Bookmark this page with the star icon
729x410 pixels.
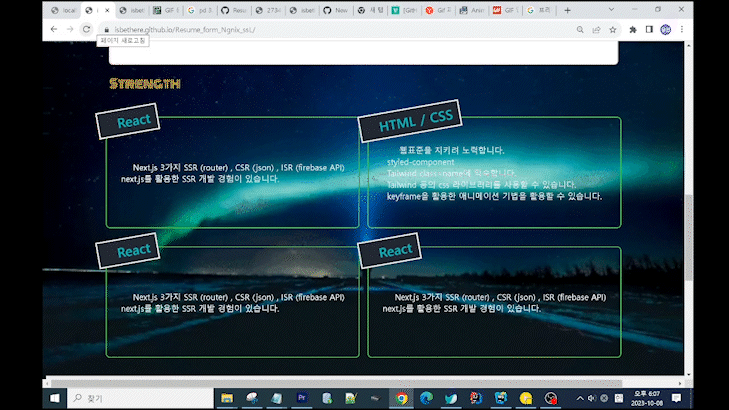pos(613,30)
